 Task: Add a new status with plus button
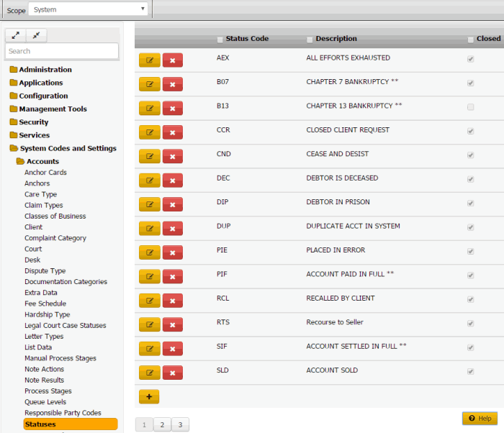coord(148,396)
